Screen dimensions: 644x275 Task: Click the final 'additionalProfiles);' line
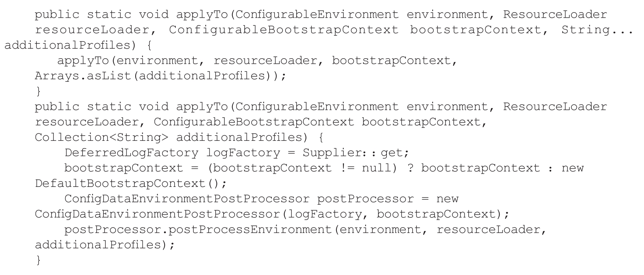[105, 245]
